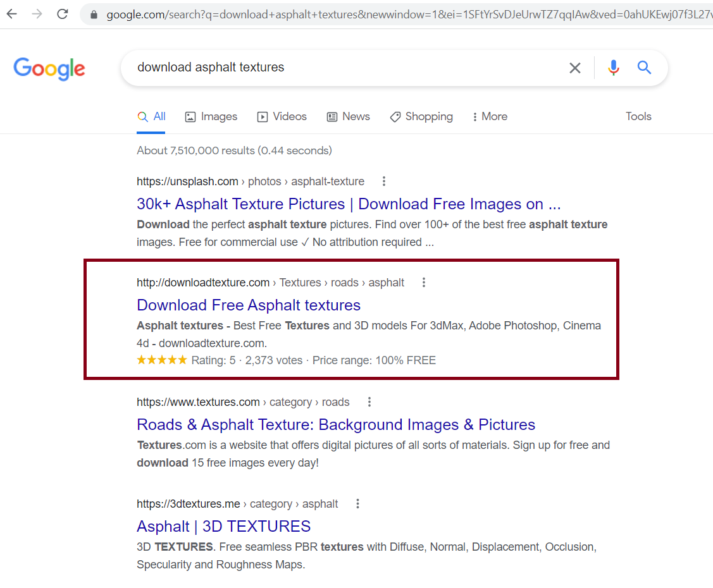This screenshot has width=713, height=588.
Task: Open the three-dot menu beside the downloadtexture.com result
Action: pyautogui.click(x=424, y=283)
